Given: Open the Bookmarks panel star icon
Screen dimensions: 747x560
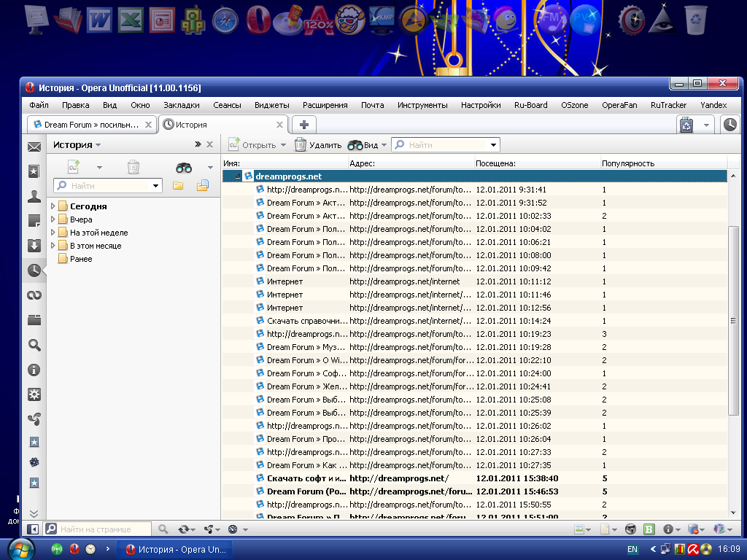Looking at the screenshot, I should 34,171.
